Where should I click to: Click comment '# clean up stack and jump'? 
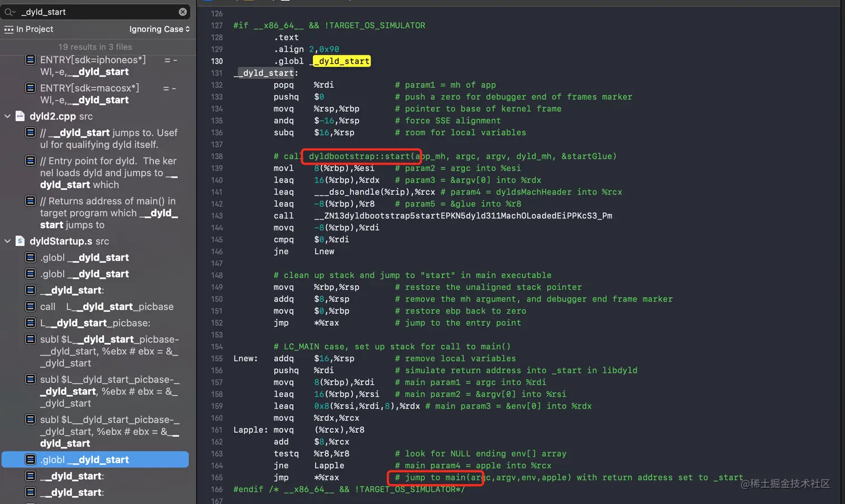pos(412,275)
